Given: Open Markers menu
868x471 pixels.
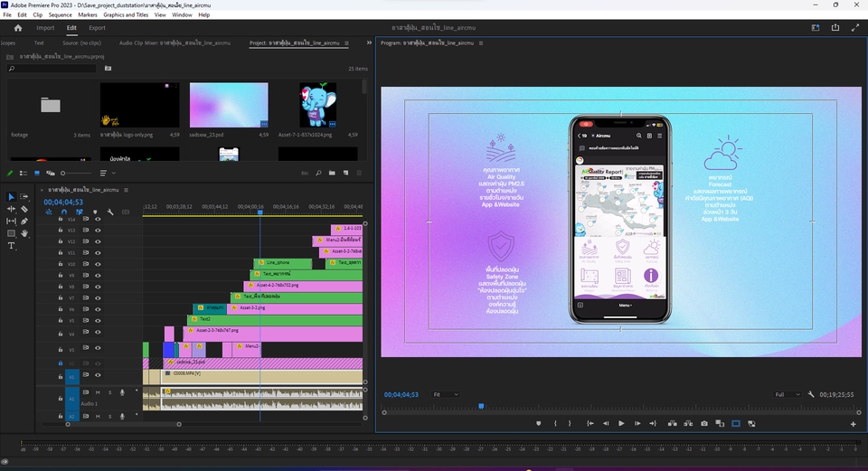Looking at the screenshot, I should point(88,15).
